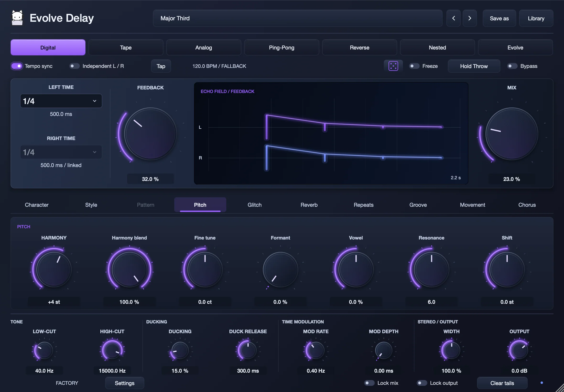Click the Ducking knob
The image size is (564, 392).
point(180,350)
